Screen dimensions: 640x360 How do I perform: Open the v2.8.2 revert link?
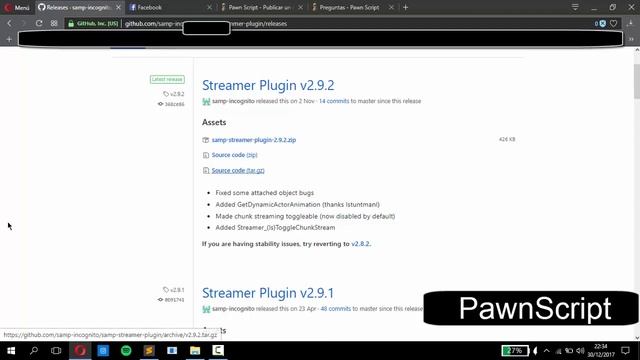click(x=360, y=244)
